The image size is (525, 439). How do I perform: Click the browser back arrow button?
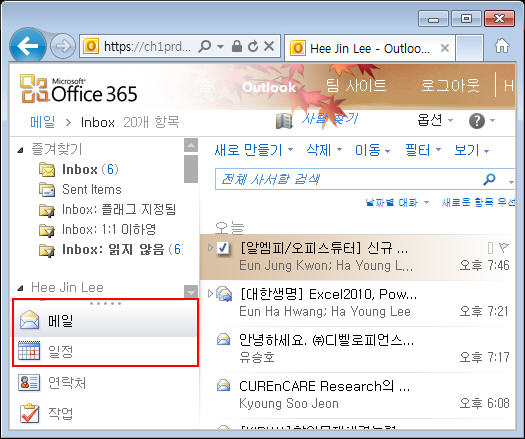click(x=27, y=46)
